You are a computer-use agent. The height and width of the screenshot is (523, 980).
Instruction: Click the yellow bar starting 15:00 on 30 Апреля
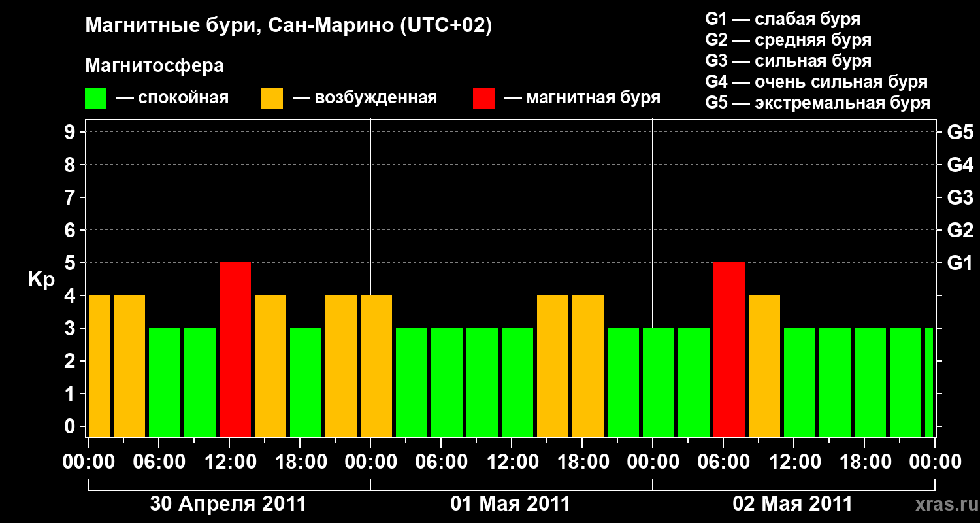coord(270,366)
